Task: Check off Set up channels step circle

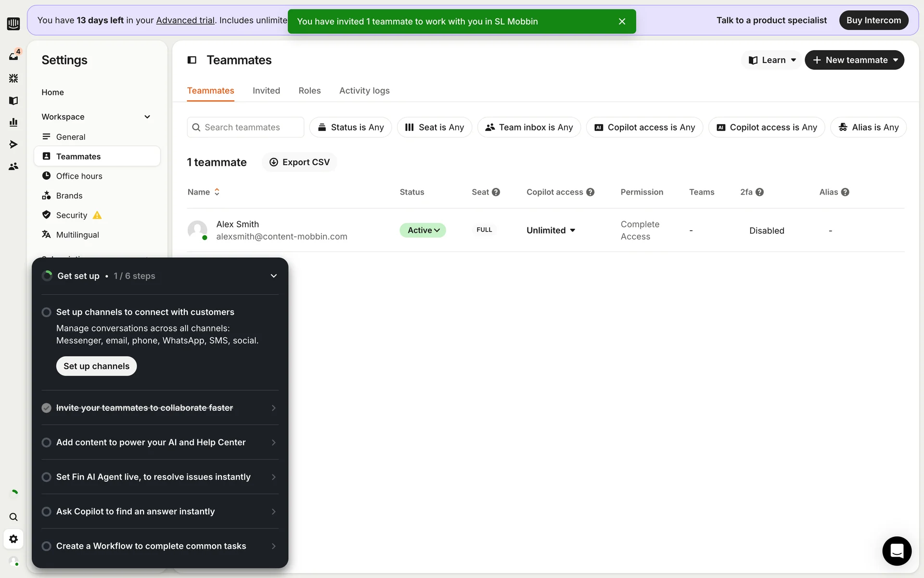Action: [x=46, y=312]
